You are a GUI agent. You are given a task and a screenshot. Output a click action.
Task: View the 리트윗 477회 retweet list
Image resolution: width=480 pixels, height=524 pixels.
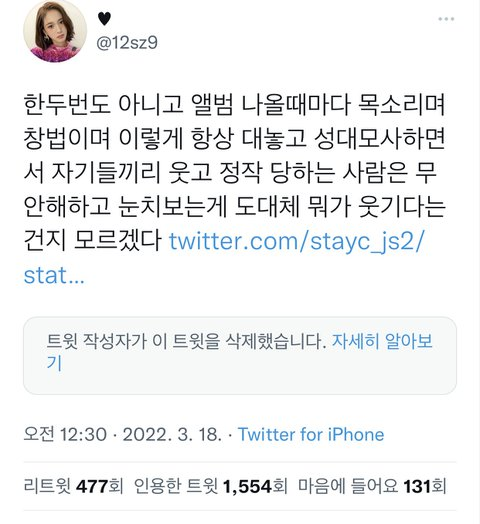coord(73,486)
